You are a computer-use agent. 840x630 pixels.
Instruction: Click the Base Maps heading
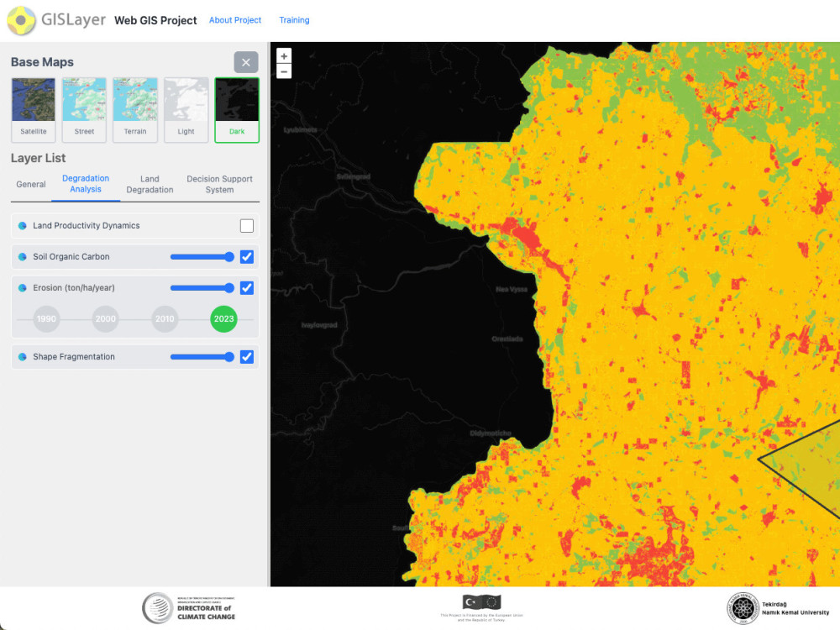coord(42,62)
